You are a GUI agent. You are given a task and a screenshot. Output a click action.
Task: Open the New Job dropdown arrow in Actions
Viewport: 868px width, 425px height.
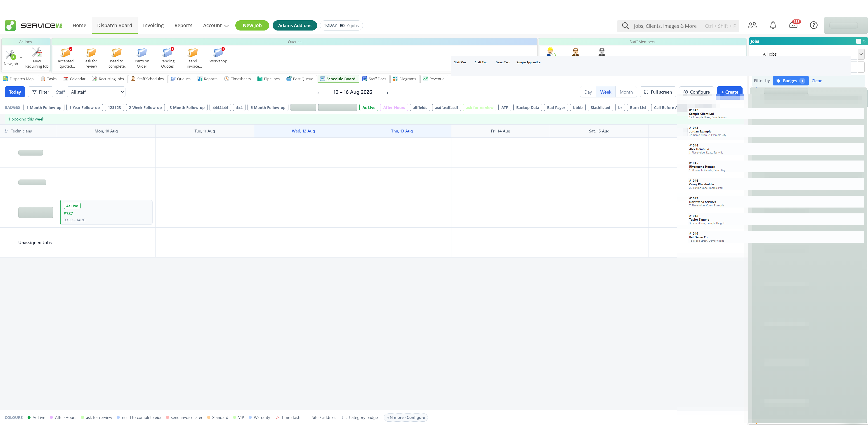point(21,58)
